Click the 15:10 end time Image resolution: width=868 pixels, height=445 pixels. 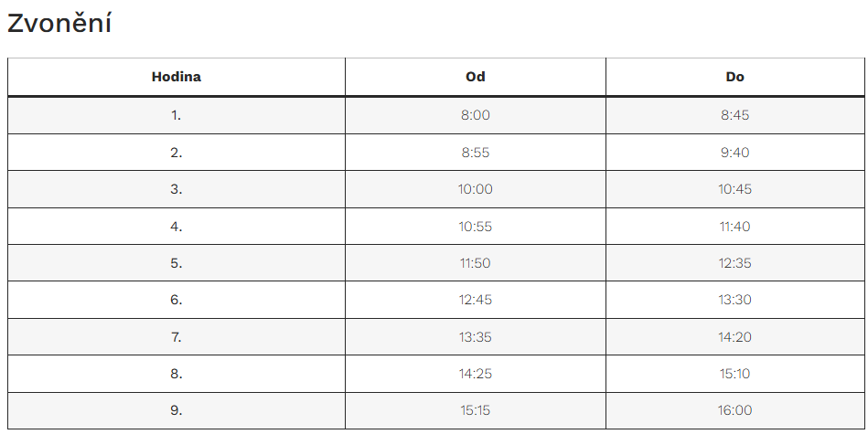[735, 374]
